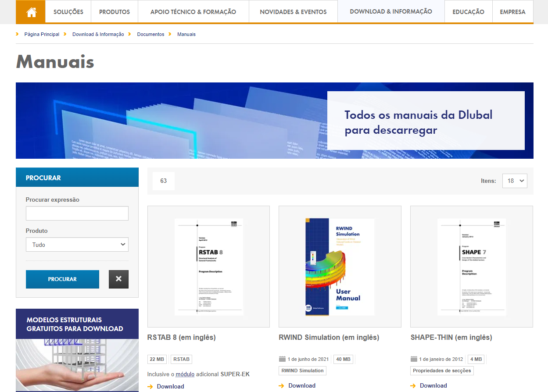Expand the Tudo product selection list
Viewport: 548px width, 392px height.
(77, 244)
